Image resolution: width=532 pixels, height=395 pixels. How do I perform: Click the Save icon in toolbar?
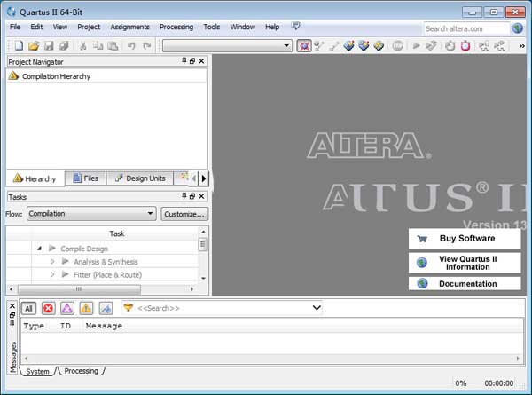pyautogui.click(x=49, y=45)
